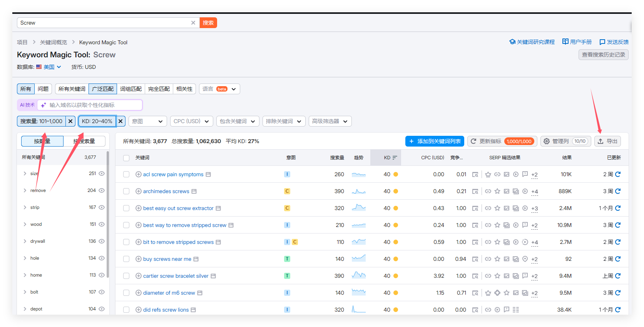The height and width of the screenshot is (327, 644).
Task: Click the 导出 export button
Action: click(607, 141)
